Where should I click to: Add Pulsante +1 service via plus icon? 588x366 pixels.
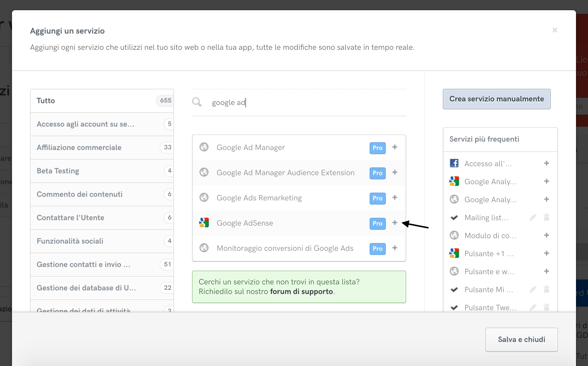pos(547,253)
